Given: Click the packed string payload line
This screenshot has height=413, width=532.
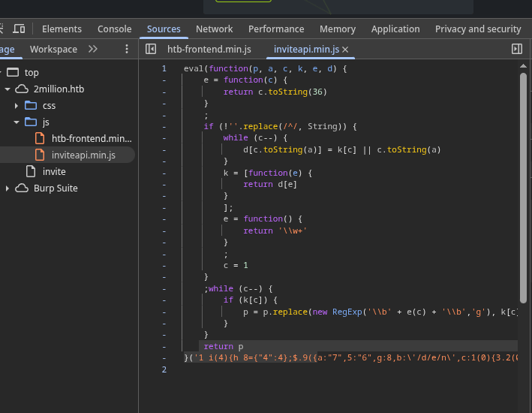Looking at the screenshot, I should tap(351, 358).
